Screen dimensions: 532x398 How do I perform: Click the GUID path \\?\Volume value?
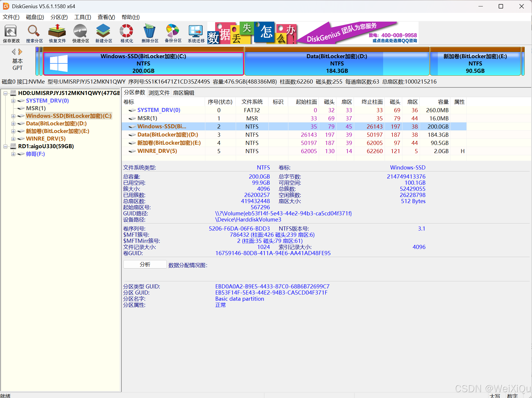click(283, 213)
